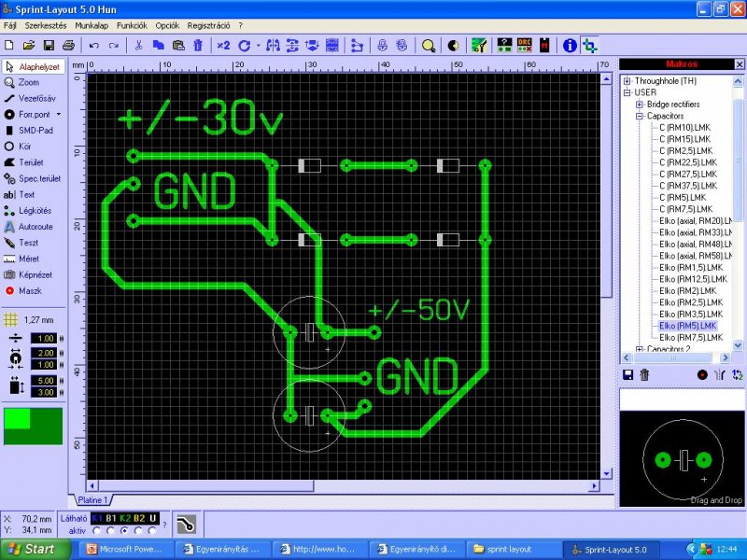Open a file with the folder icon

pyautogui.click(x=29, y=46)
